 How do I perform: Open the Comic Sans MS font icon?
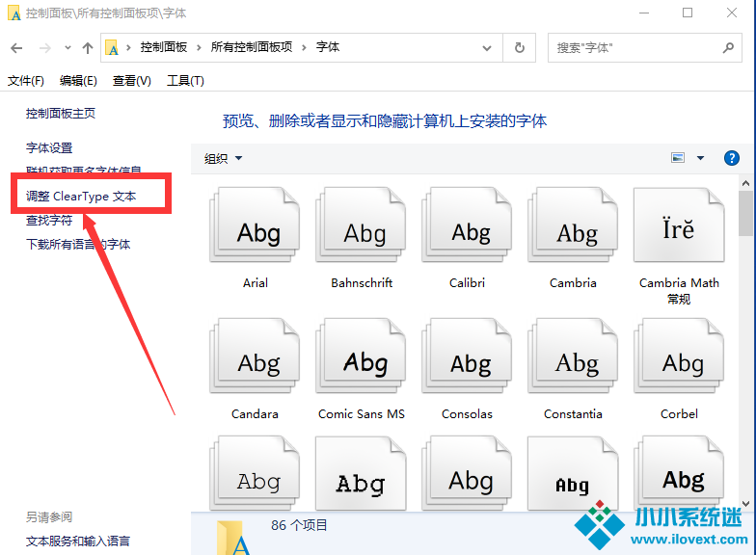361,356
